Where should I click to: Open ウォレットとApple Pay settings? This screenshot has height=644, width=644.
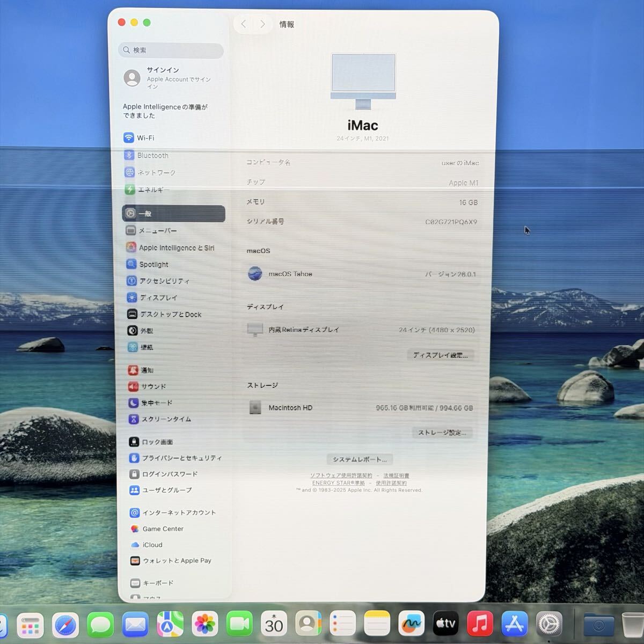point(176,561)
